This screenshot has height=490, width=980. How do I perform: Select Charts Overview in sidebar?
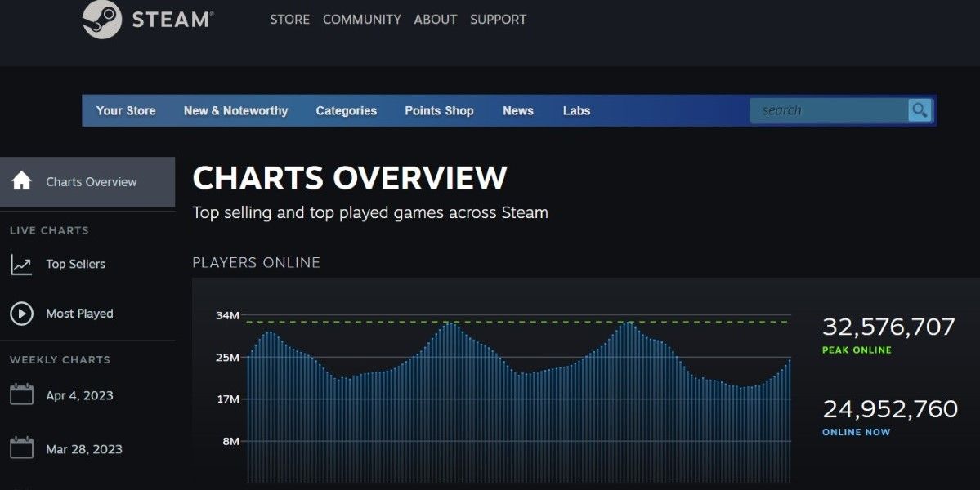(87, 181)
